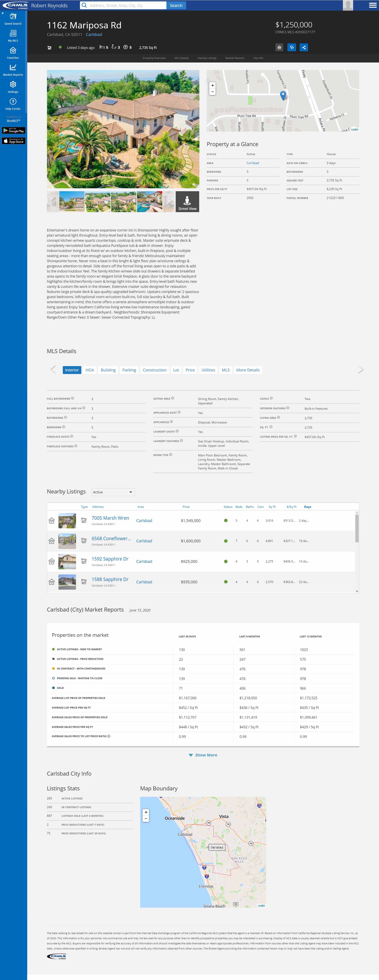Favorite the 7005 Marsh Wren listing
379x980 pixels.
pyautogui.click(x=52, y=520)
